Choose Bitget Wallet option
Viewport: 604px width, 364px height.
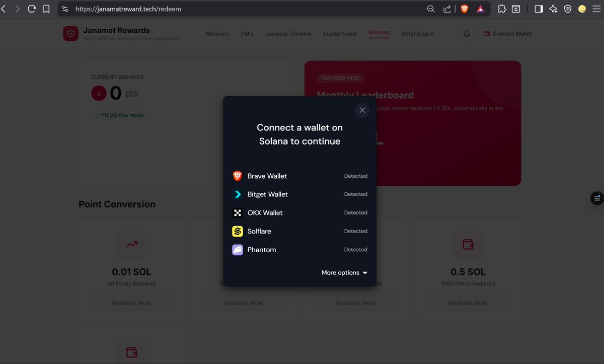tap(300, 194)
